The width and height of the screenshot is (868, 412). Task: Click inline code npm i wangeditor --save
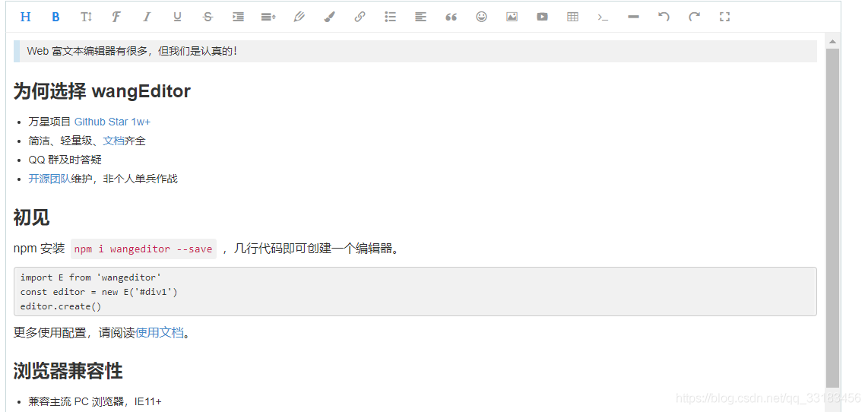(x=144, y=249)
